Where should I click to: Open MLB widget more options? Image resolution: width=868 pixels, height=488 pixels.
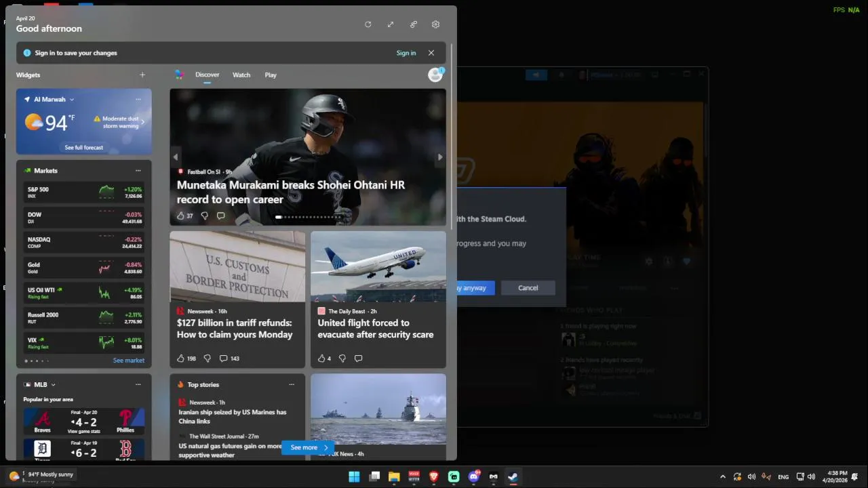[x=138, y=384]
